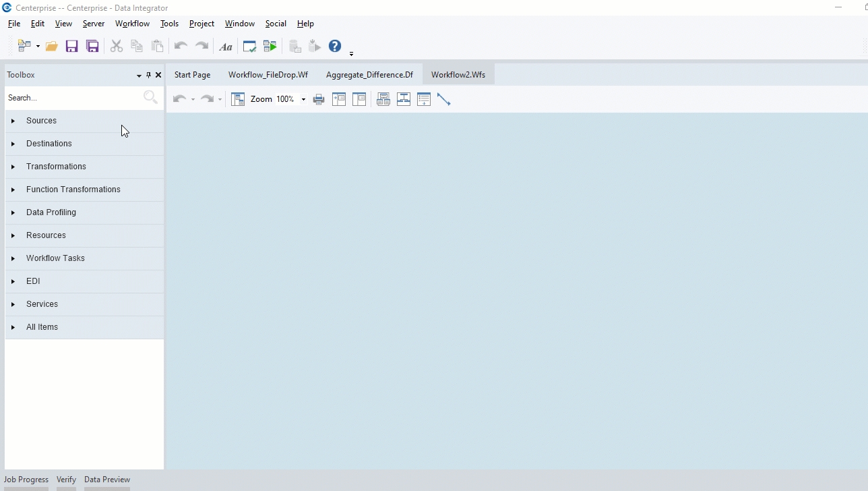Screen dimensions: 868x491
Task: Expand the Transformations toolbox group
Action: tap(56, 167)
